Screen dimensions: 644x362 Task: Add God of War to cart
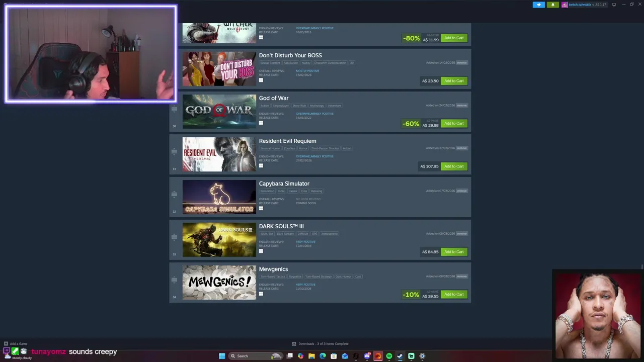click(454, 123)
